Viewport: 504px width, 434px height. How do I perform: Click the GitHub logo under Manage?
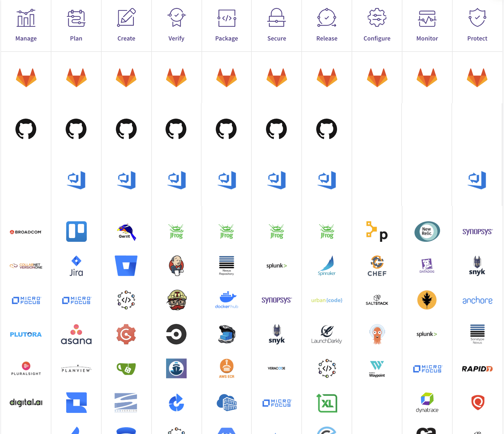tap(26, 129)
